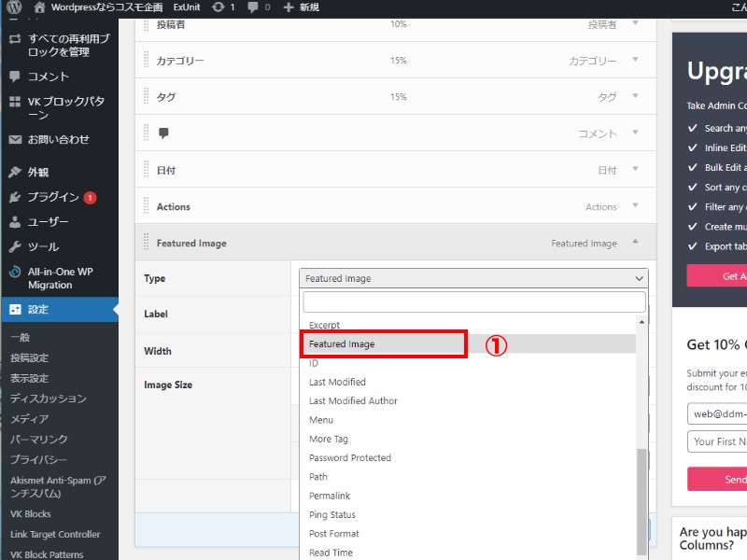The height and width of the screenshot is (560, 747).
Task: Pick Permalink from the type list
Action: tap(330, 496)
